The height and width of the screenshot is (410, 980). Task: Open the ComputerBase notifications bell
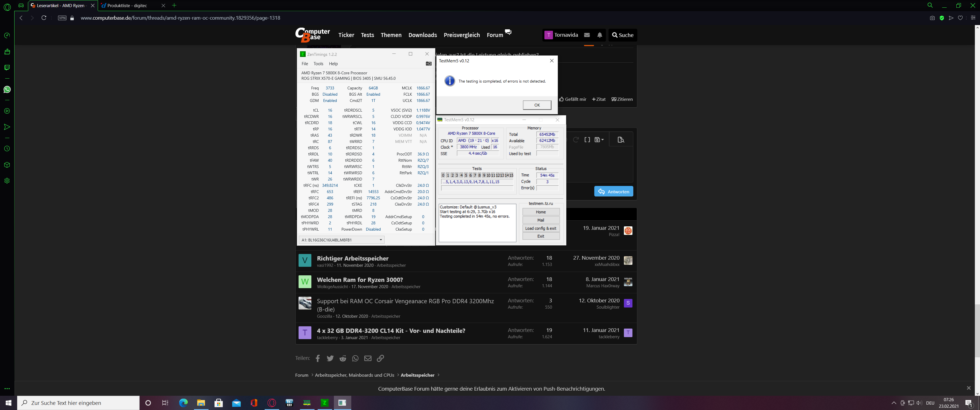pyautogui.click(x=600, y=35)
